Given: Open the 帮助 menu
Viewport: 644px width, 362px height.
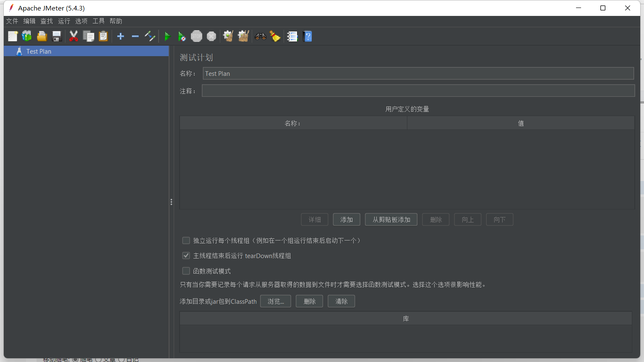Looking at the screenshot, I should [x=116, y=21].
